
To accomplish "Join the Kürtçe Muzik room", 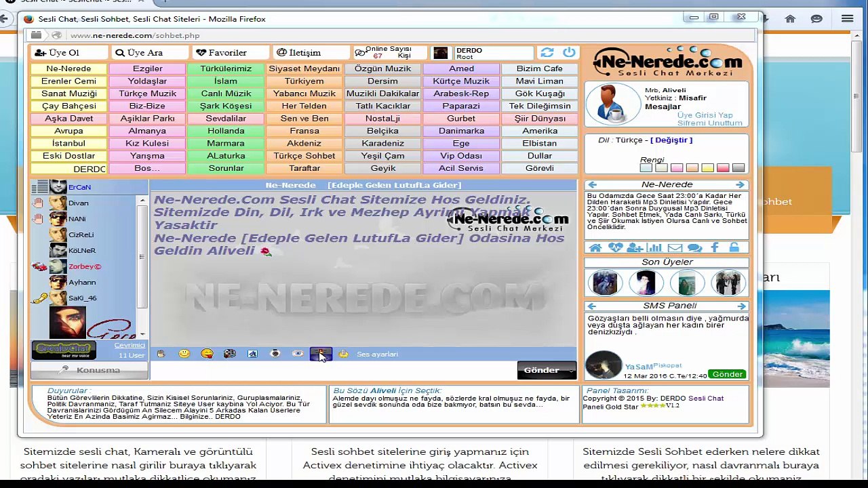I will [x=461, y=81].
